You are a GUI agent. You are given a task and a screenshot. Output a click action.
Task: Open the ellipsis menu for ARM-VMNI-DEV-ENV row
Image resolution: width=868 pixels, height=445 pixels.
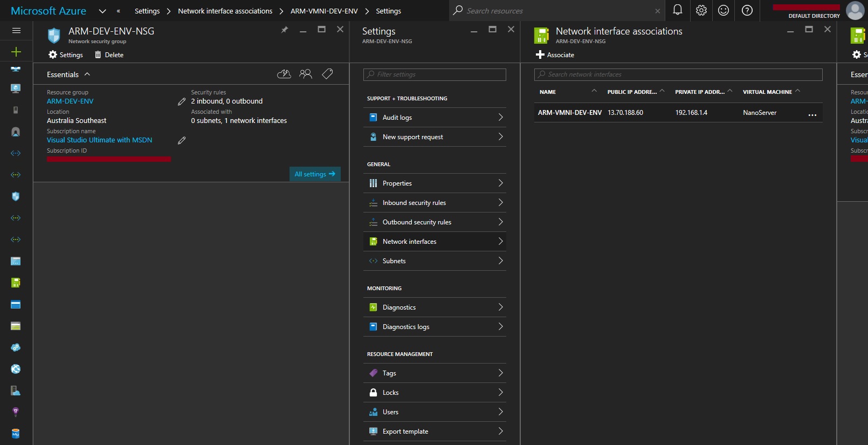[812, 114]
